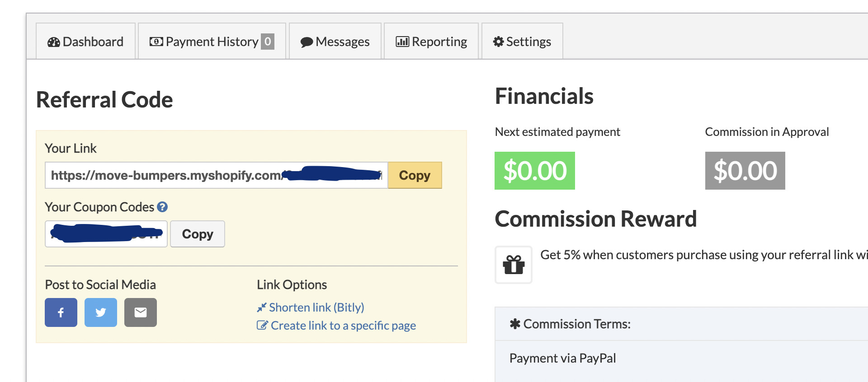Click the gift icon beside Commission Reward
The width and height of the screenshot is (868, 382).
pos(513,265)
